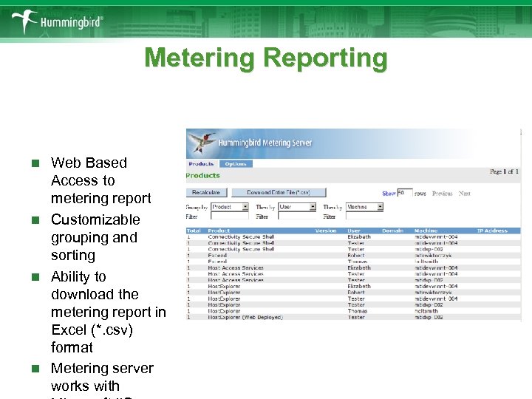Go to the Previous page link

pyautogui.click(x=443, y=194)
